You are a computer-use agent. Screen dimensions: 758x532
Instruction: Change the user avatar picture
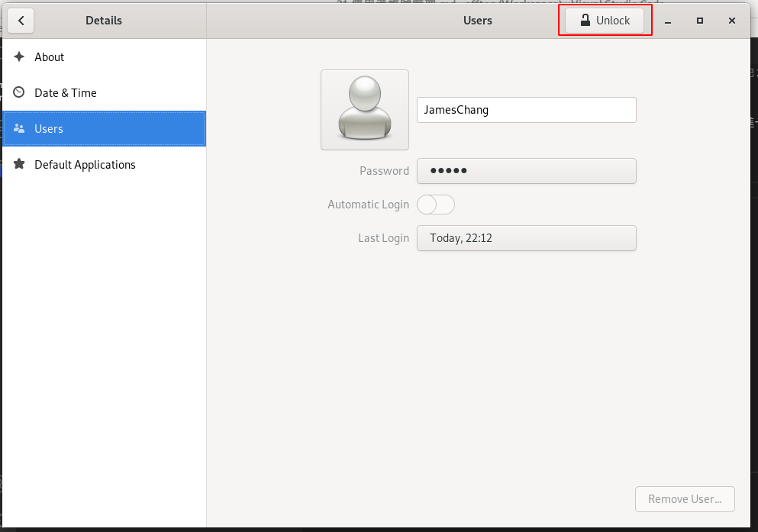tap(365, 110)
